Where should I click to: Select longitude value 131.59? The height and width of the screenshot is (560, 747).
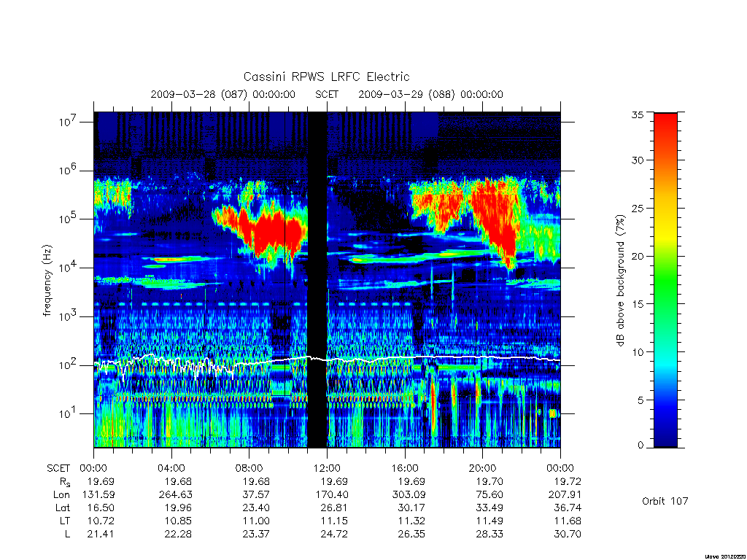[x=98, y=495]
